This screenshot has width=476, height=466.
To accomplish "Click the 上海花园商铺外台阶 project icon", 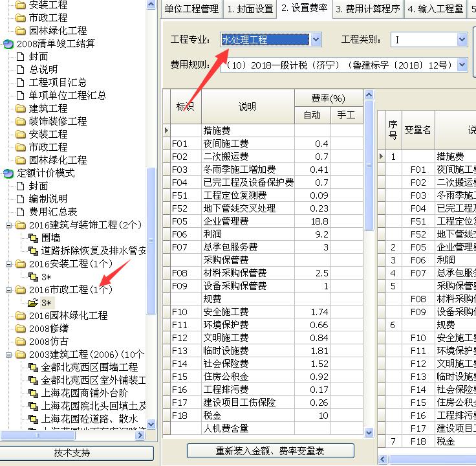I will 33,393.
